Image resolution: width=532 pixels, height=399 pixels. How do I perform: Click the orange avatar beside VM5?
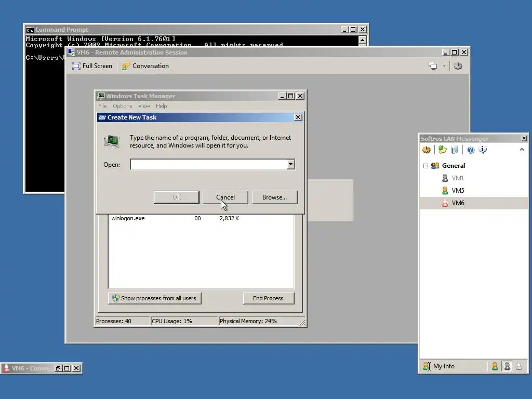pos(445,190)
